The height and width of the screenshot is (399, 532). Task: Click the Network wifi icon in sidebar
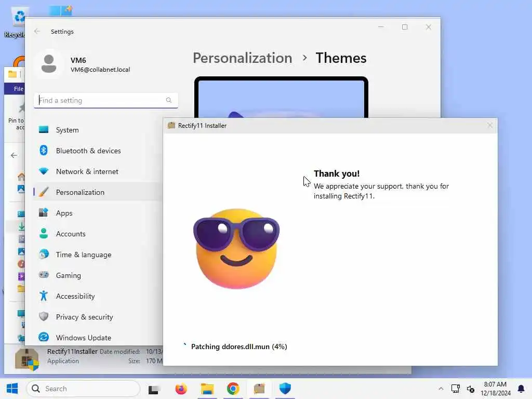pyautogui.click(x=44, y=171)
